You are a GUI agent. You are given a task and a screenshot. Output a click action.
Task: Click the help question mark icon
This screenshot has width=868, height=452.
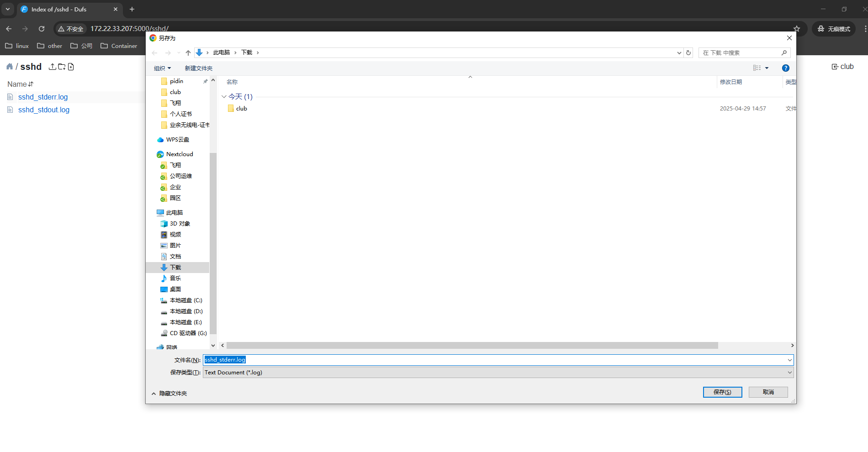point(785,68)
